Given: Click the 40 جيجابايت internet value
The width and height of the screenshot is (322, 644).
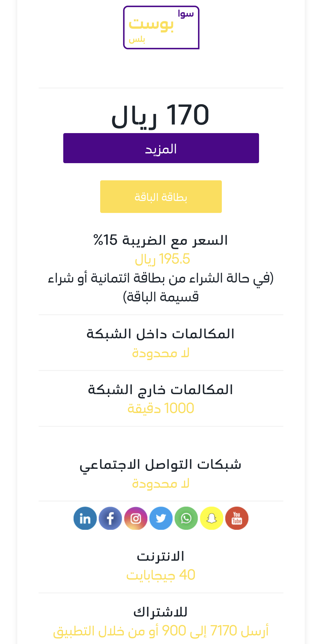Looking at the screenshot, I should click(x=161, y=575).
